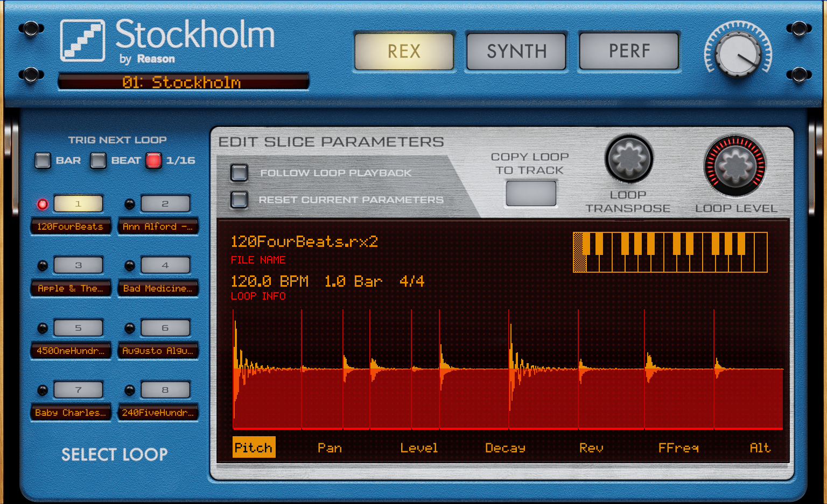Select the Pan slice parameter
The image size is (827, 504).
[x=330, y=448]
